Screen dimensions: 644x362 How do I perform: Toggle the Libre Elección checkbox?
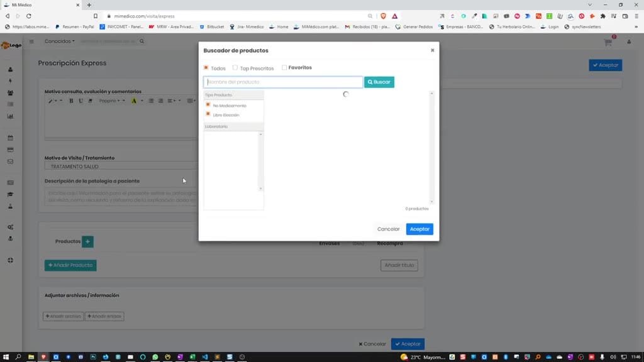click(208, 114)
